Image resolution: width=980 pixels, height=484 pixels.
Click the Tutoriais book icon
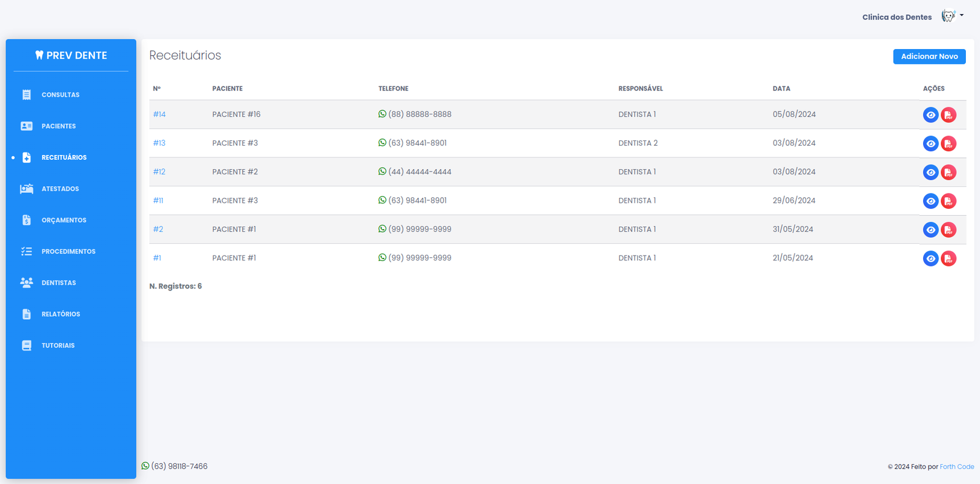click(26, 346)
